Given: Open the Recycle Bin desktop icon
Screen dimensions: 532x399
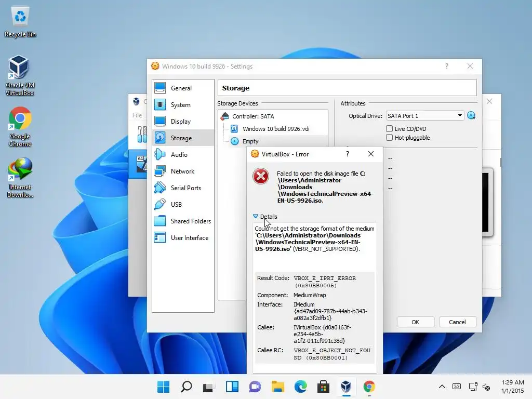Looking at the screenshot, I should [x=20, y=22].
